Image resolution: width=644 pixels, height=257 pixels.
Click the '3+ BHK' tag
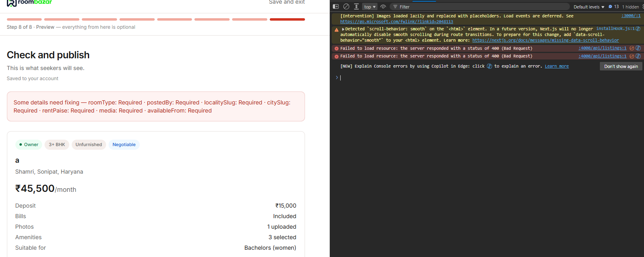tap(57, 144)
